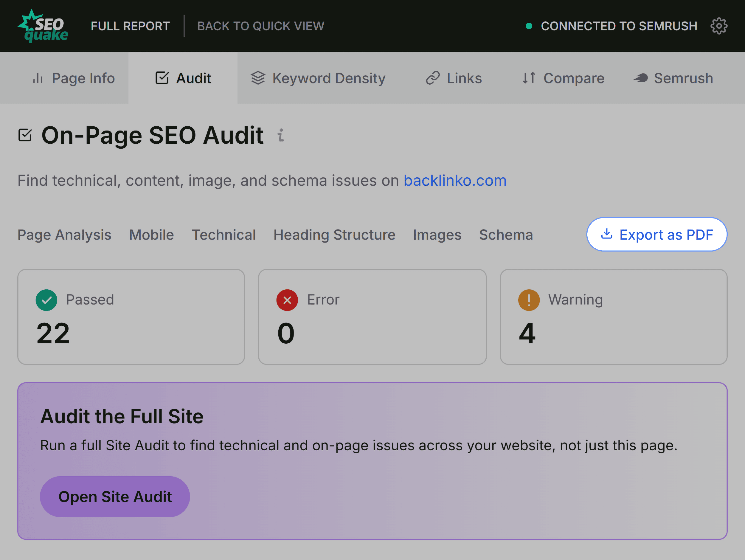Open the backlinko.com link
The height and width of the screenshot is (560, 745).
tap(455, 181)
